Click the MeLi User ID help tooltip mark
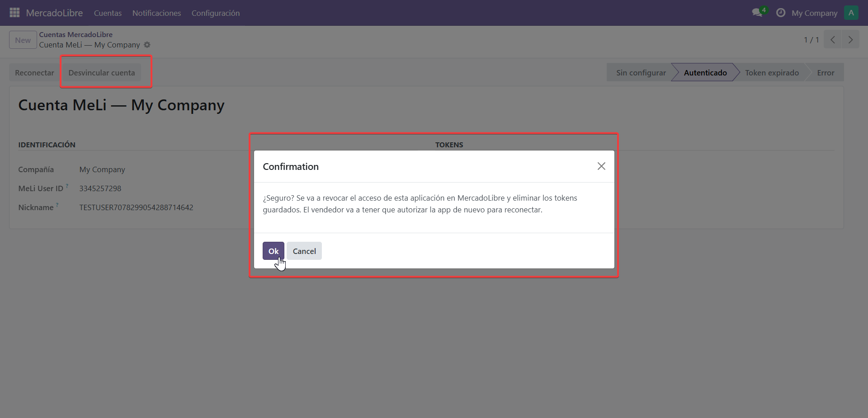The width and height of the screenshot is (868, 418). click(67, 186)
